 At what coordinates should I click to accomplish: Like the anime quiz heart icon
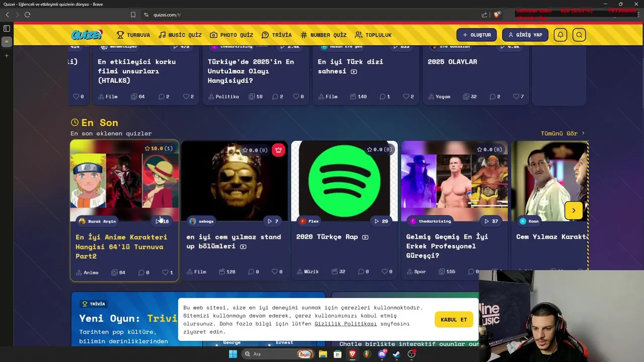(165, 273)
